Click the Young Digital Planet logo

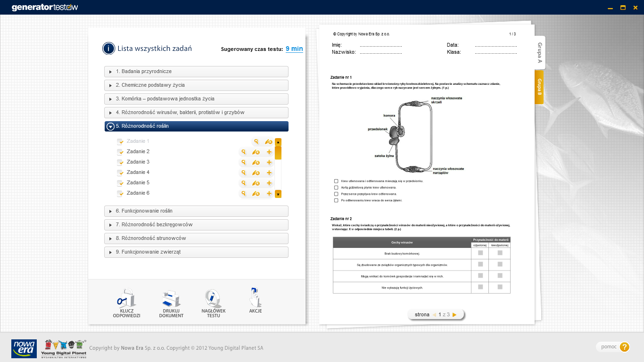[x=64, y=349]
